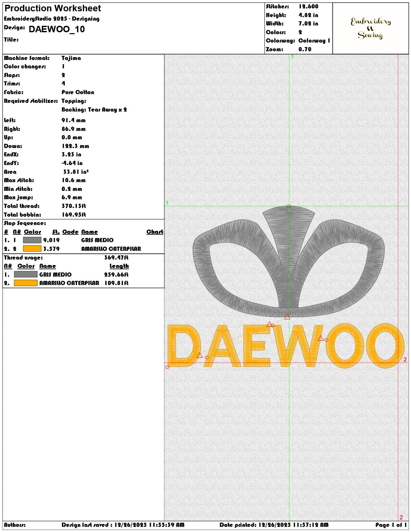
Task: Click the Fabric value Pure Cotton
Action: pos(78,92)
